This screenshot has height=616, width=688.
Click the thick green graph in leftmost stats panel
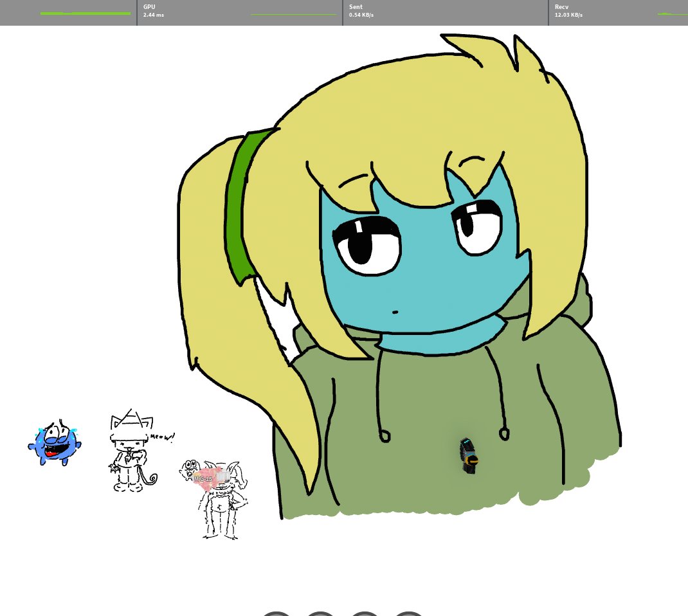pyautogui.click(x=86, y=13)
